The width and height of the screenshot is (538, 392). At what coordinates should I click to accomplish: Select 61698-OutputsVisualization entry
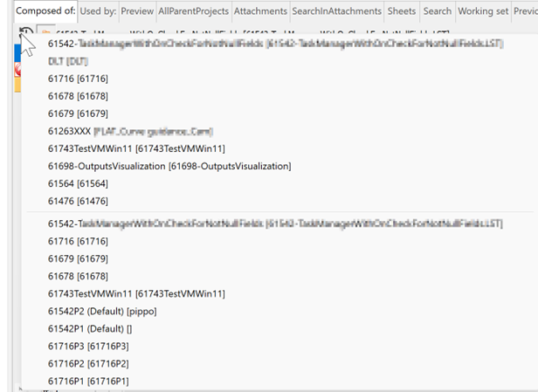(169, 167)
